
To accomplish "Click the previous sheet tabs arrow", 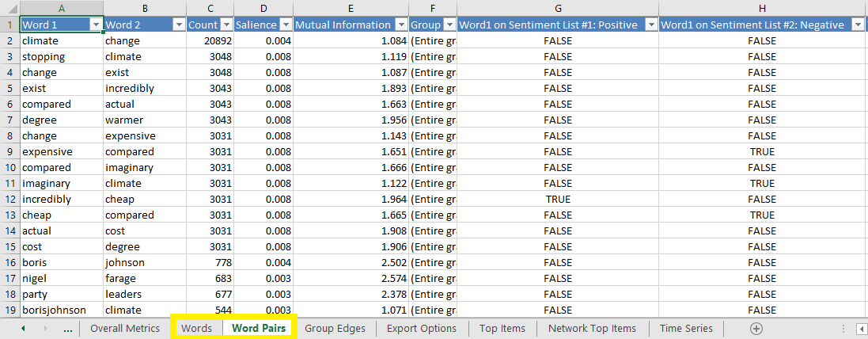I will pos(23,328).
